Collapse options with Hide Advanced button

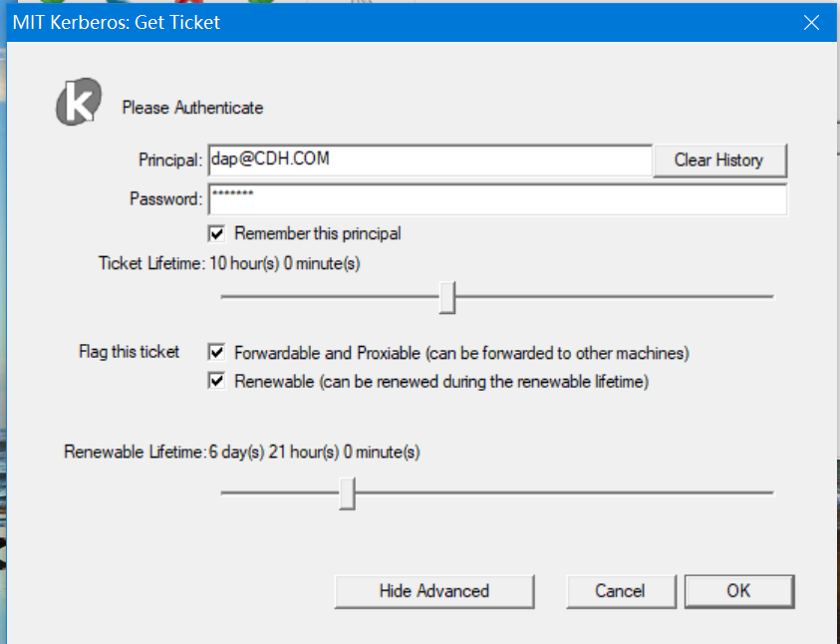(x=434, y=591)
